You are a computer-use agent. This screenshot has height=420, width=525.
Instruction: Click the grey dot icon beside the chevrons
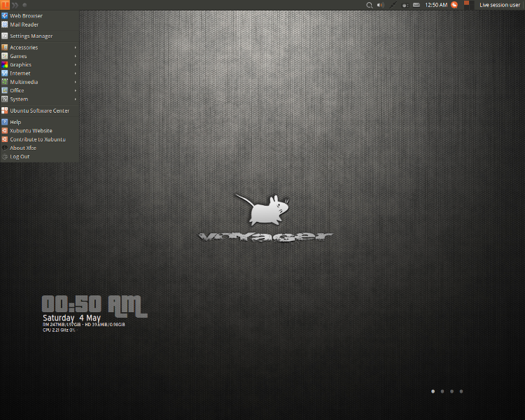click(x=24, y=5)
